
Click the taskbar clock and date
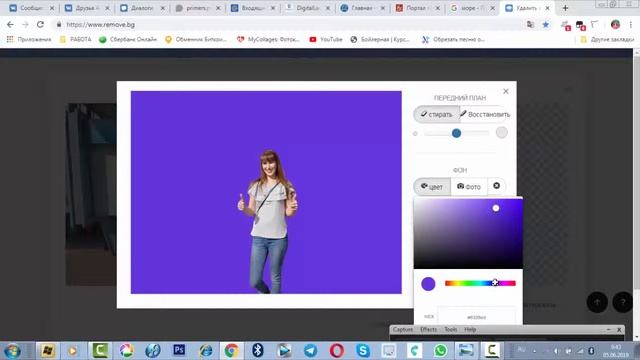[616, 351]
